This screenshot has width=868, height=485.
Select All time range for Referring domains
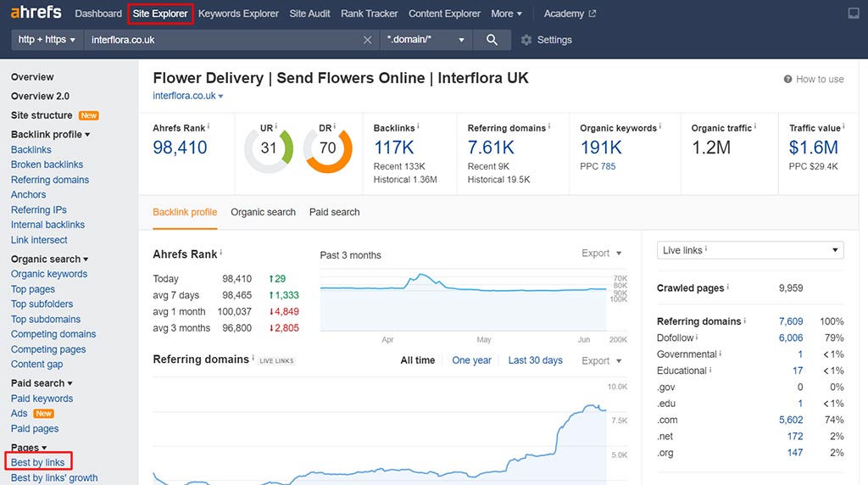click(x=417, y=360)
